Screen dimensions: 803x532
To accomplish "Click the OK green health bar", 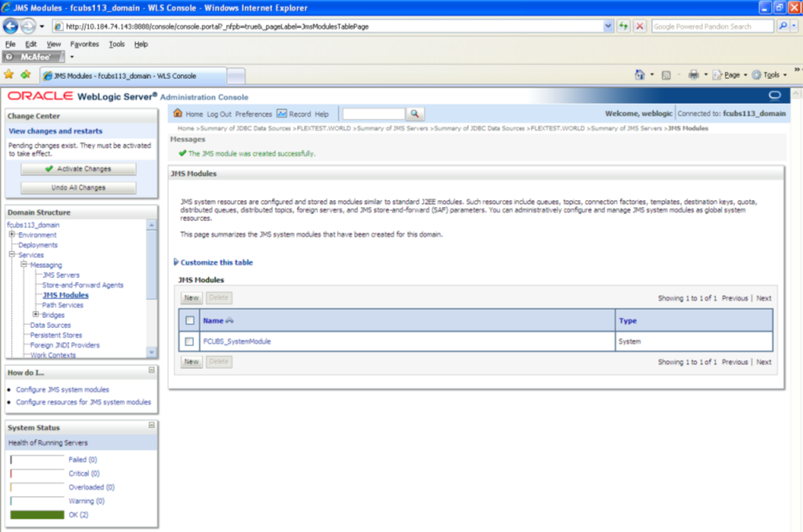I will pos(38,515).
